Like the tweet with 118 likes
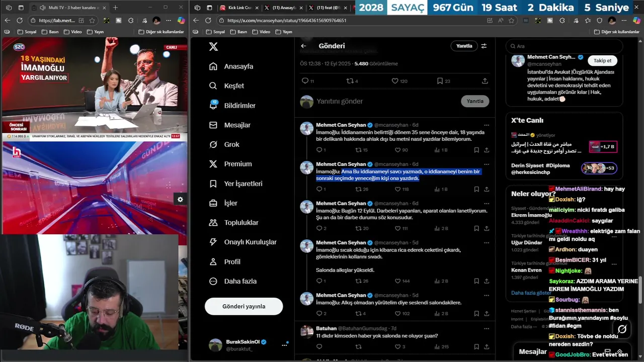The image size is (644, 362). point(401,189)
